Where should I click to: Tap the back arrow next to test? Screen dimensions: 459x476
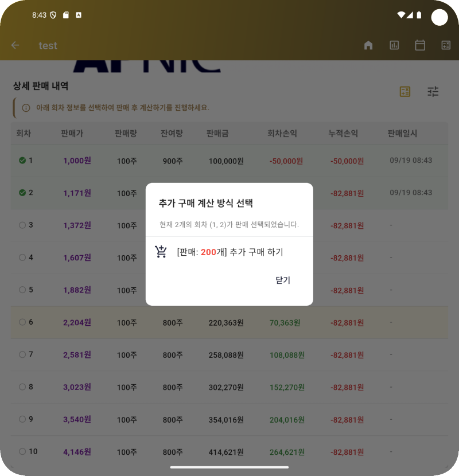point(15,45)
